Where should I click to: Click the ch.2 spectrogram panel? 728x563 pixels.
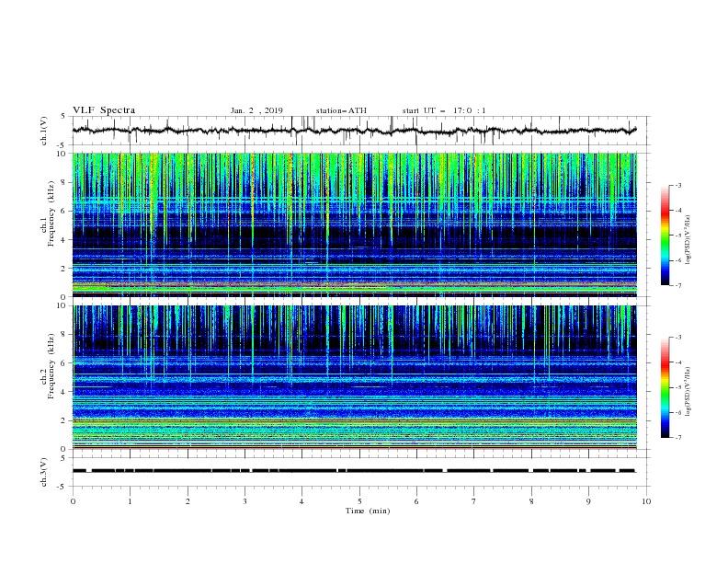click(x=355, y=377)
